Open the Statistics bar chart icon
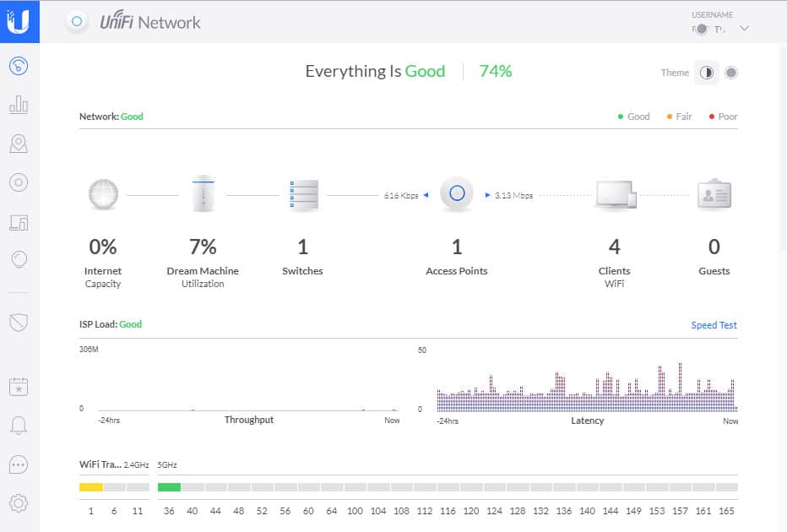Viewport: 787px width, 532px height. [x=19, y=106]
